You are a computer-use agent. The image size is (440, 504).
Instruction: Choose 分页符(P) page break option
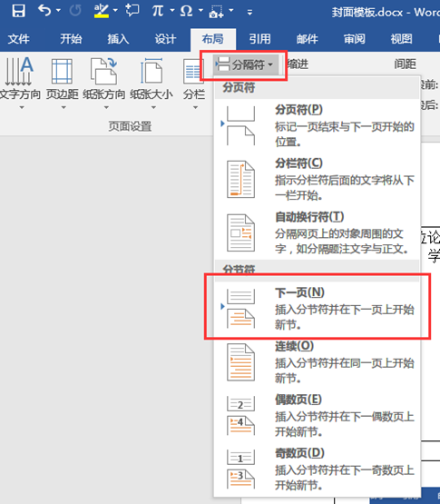pyautogui.click(x=317, y=125)
